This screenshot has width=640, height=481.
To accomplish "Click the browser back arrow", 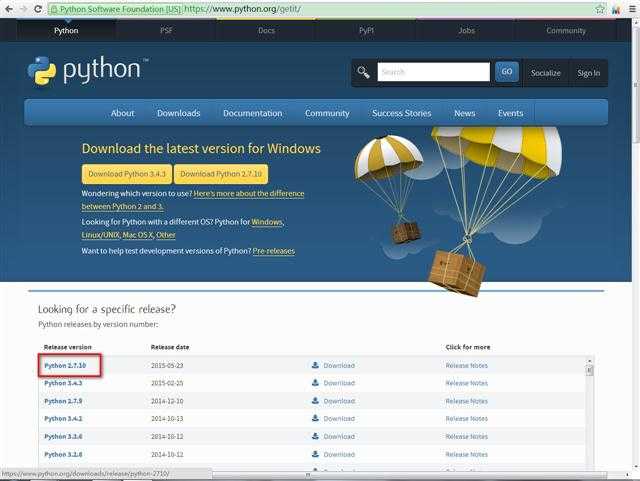I will click(x=9, y=9).
